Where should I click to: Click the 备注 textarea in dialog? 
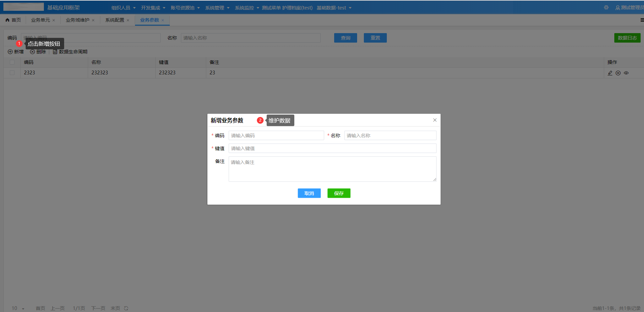coord(332,169)
